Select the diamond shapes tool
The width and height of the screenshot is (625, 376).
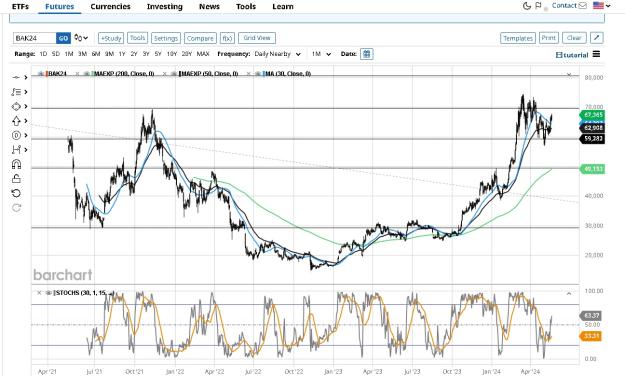coord(16,106)
